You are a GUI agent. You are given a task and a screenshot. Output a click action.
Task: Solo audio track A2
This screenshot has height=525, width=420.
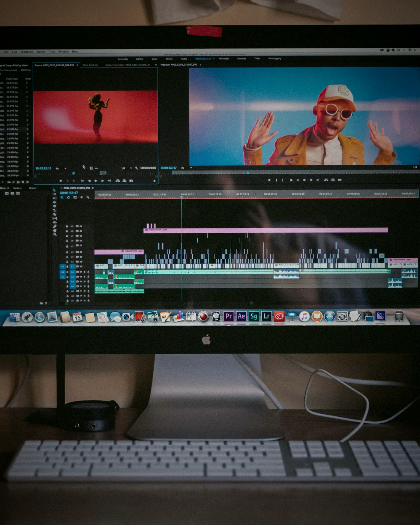click(x=85, y=277)
